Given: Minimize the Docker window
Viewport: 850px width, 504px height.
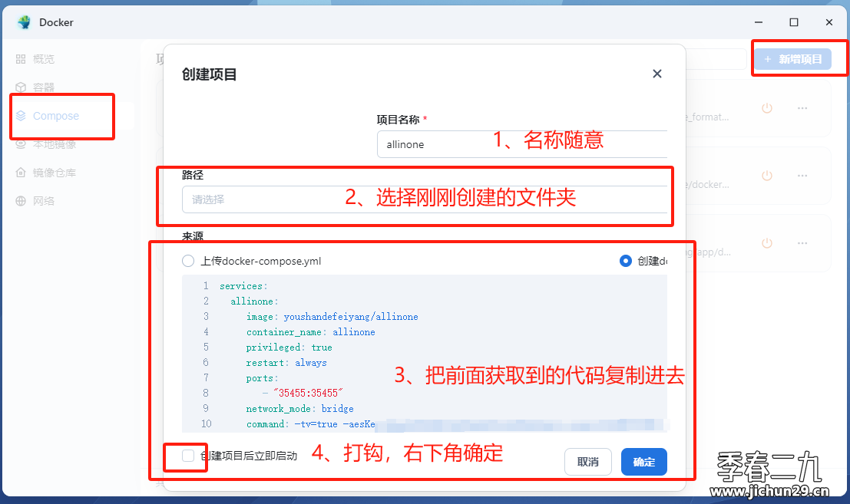Looking at the screenshot, I should (x=759, y=22).
